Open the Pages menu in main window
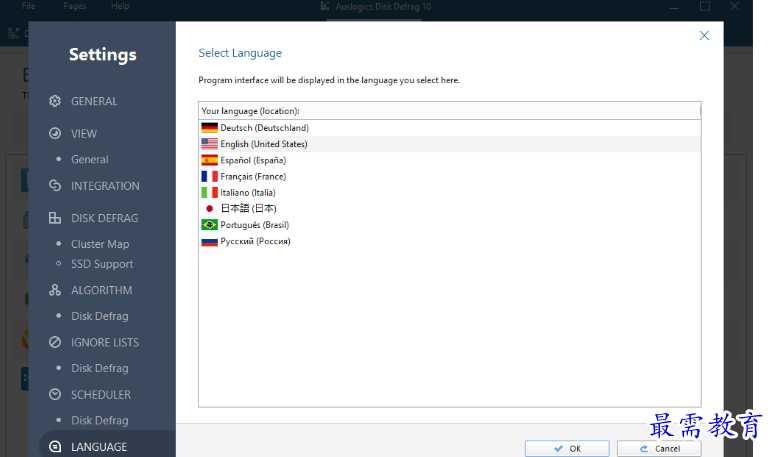The width and height of the screenshot is (771, 457). coord(75,6)
